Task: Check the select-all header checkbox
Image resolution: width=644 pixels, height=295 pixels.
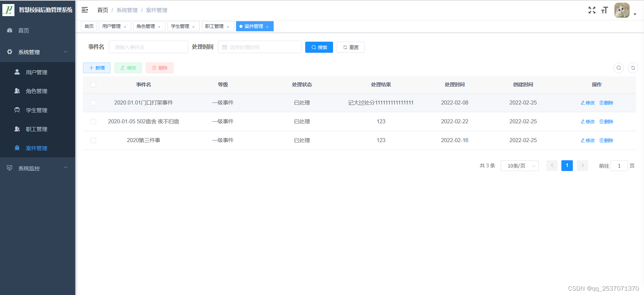Action: pos(93,85)
